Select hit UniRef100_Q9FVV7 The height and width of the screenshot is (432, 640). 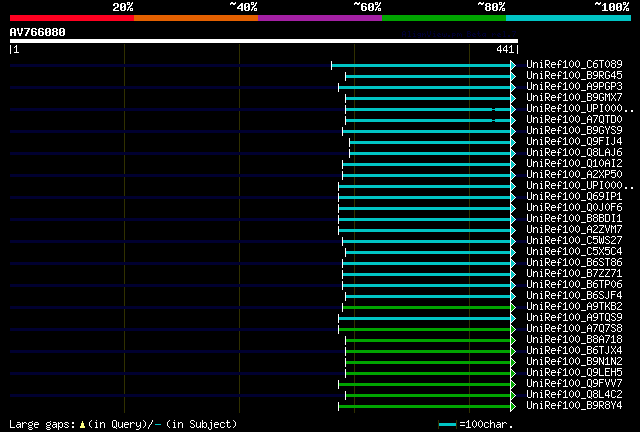pos(574,384)
